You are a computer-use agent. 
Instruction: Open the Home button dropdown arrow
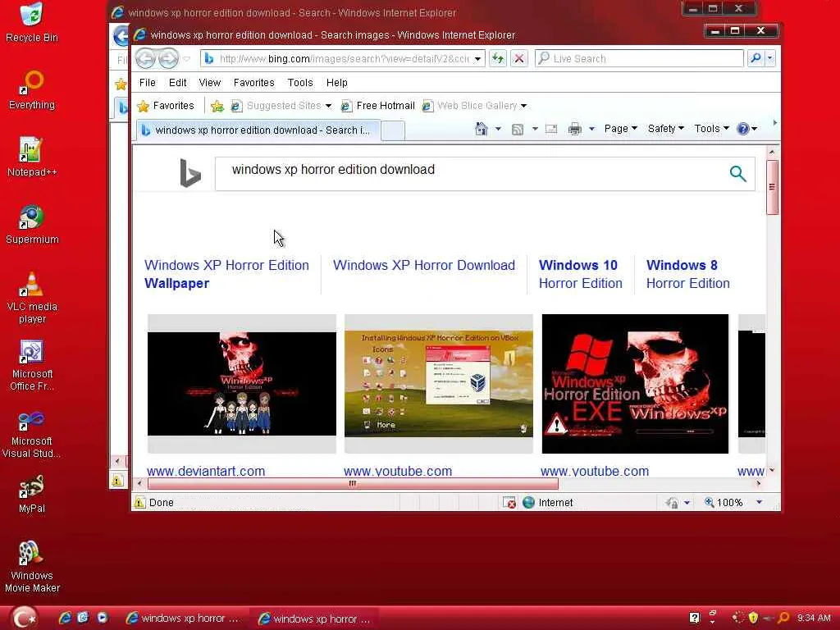[498, 129]
